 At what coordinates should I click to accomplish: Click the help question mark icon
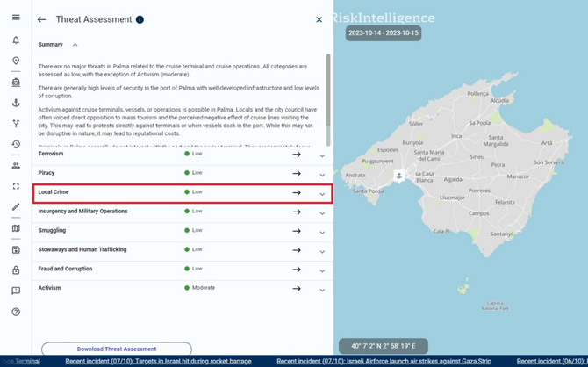(16, 312)
